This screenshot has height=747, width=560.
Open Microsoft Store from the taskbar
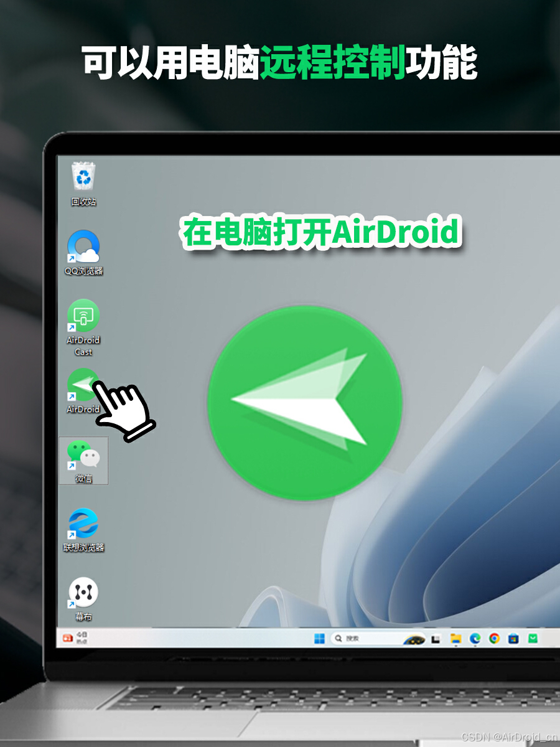click(x=513, y=639)
